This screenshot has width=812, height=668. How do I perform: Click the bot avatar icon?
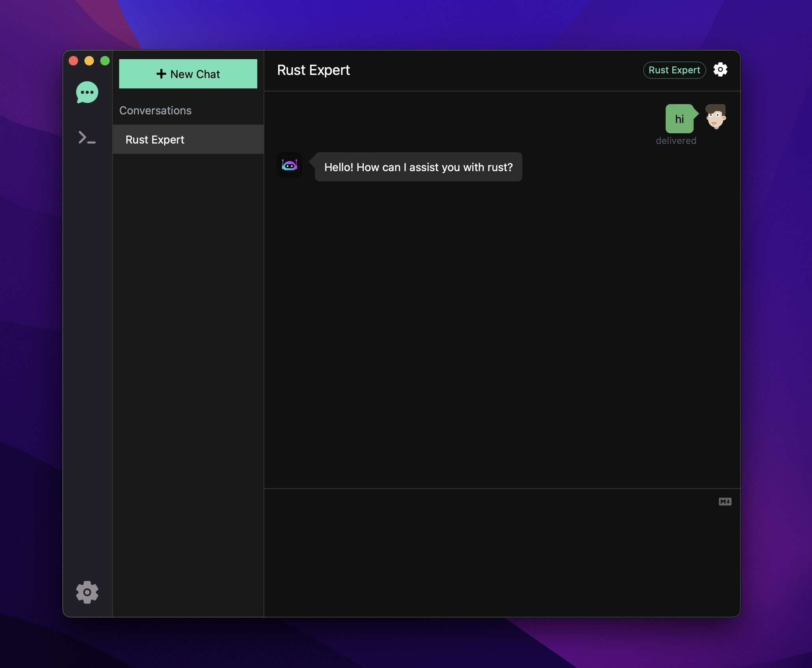(x=290, y=165)
